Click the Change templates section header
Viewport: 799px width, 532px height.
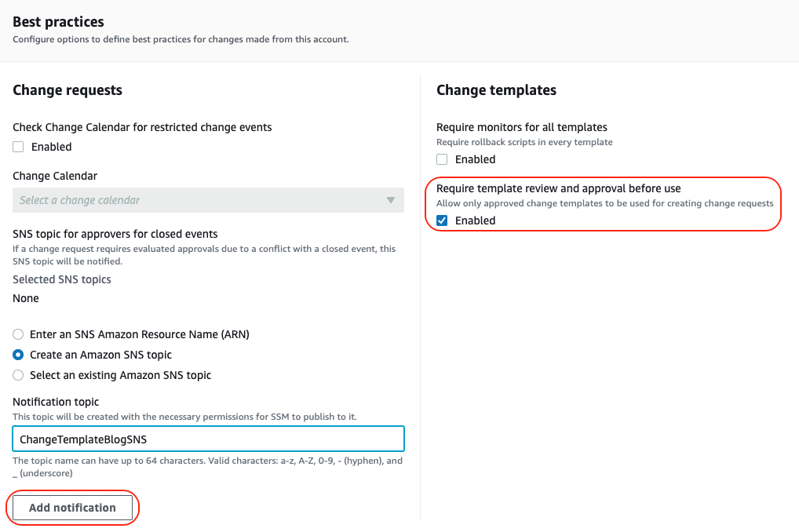[496, 89]
